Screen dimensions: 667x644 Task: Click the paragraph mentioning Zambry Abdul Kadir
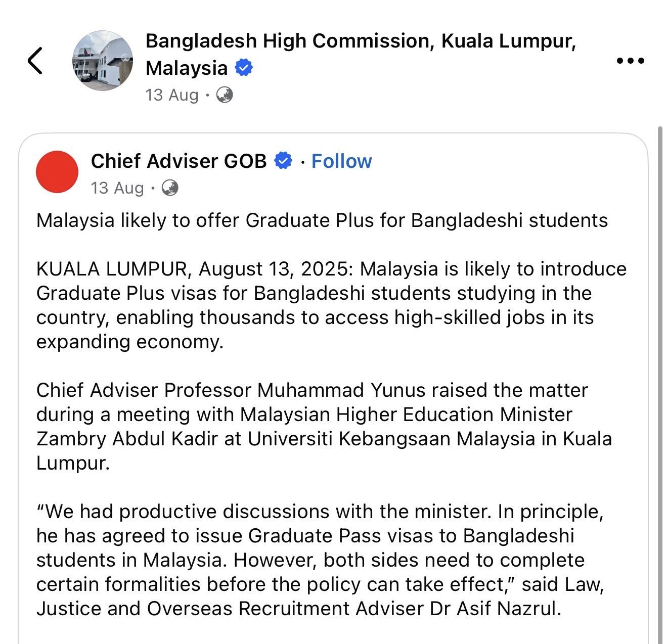click(324, 439)
